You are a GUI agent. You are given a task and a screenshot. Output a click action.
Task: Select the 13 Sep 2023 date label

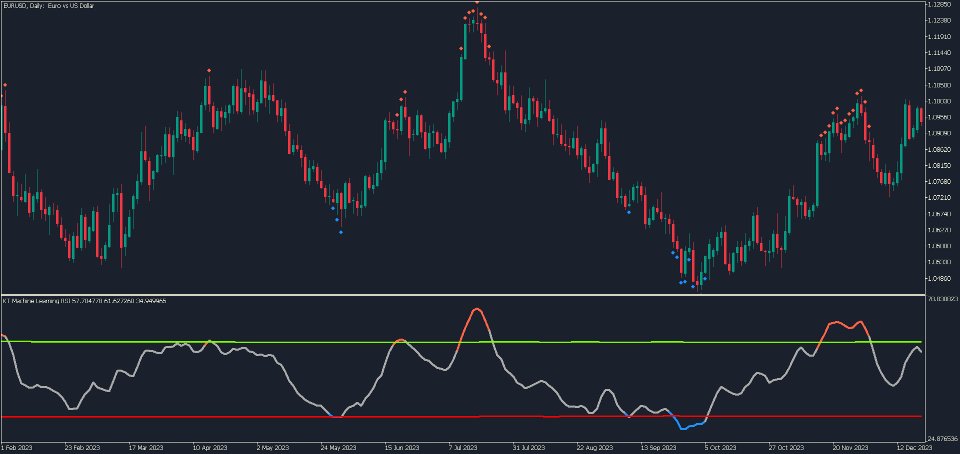(658, 447)
